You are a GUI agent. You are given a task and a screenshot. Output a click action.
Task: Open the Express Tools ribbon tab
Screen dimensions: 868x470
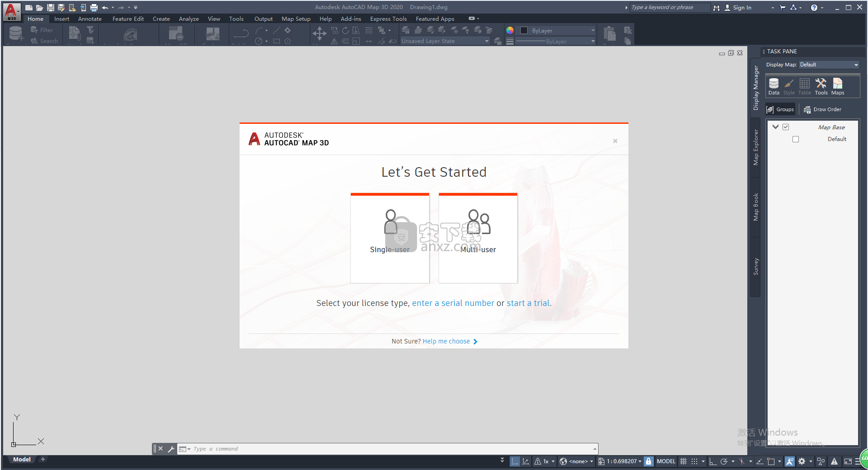point(388,19)
